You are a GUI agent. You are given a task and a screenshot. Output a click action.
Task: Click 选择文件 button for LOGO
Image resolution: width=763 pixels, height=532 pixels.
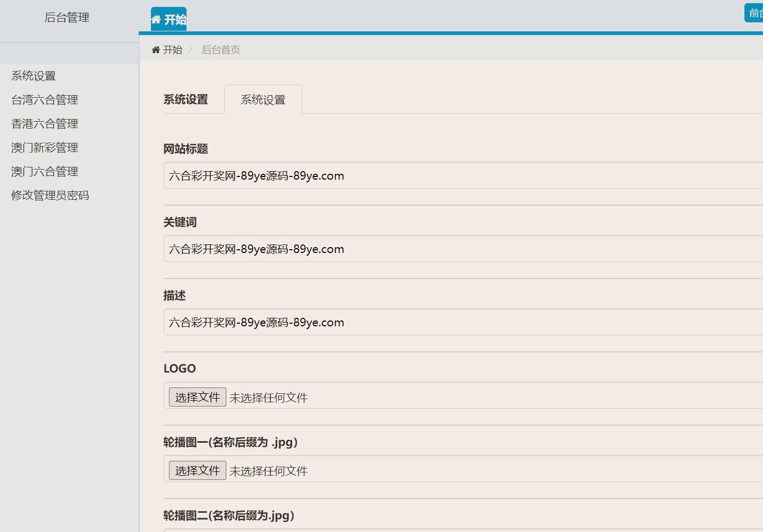click(x=198, y=397)
